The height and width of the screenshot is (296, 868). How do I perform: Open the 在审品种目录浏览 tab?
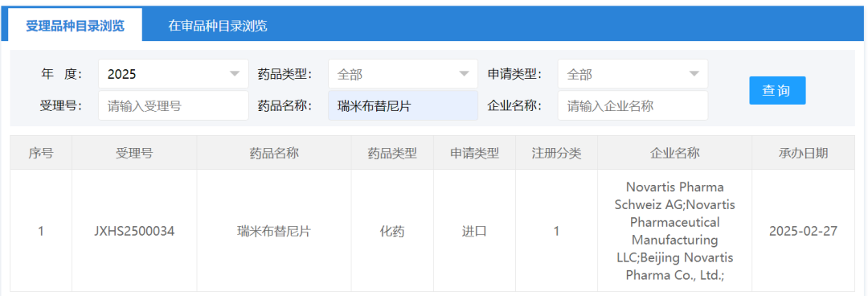(x=218, y=26)
